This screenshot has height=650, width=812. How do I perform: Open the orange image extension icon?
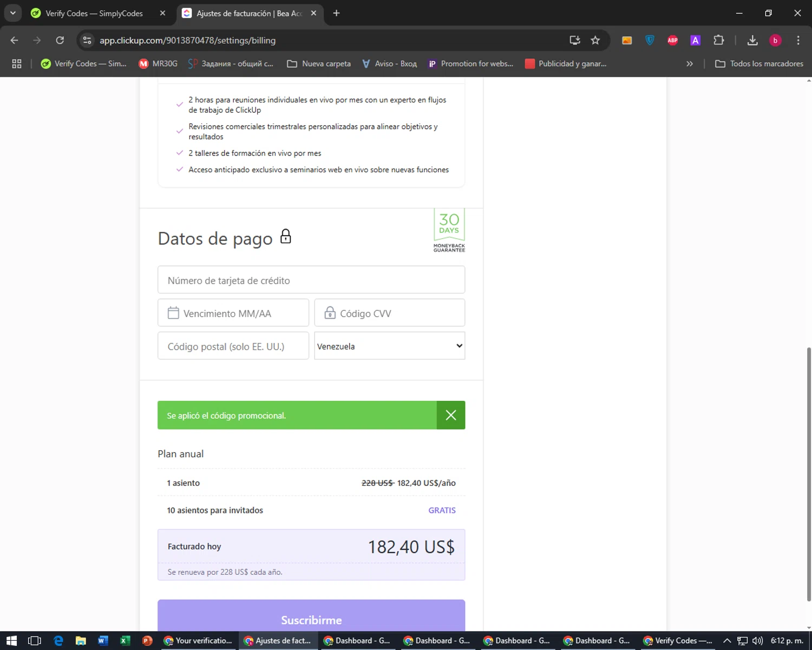[627, 40]
